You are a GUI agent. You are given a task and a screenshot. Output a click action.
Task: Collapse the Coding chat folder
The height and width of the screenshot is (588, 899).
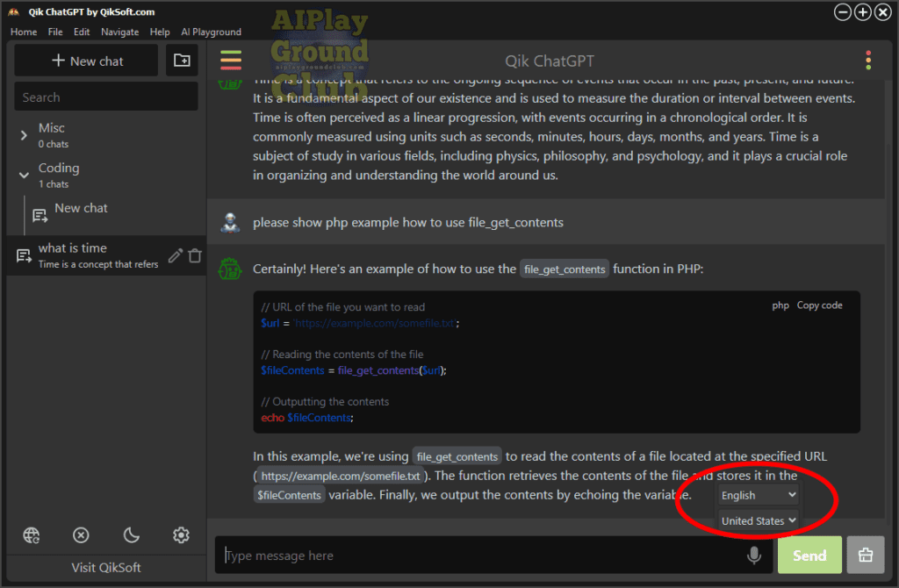pos(24,176)
